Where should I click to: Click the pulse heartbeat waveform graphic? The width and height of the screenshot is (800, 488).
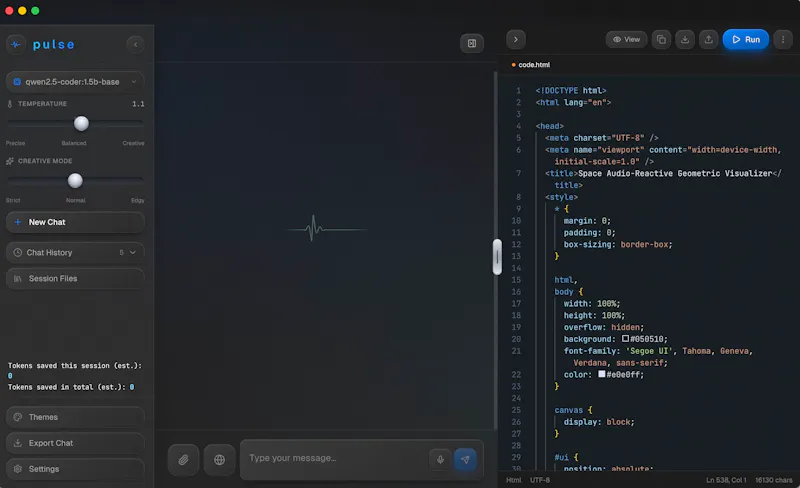pyautogui.click(x=327, y=228)
